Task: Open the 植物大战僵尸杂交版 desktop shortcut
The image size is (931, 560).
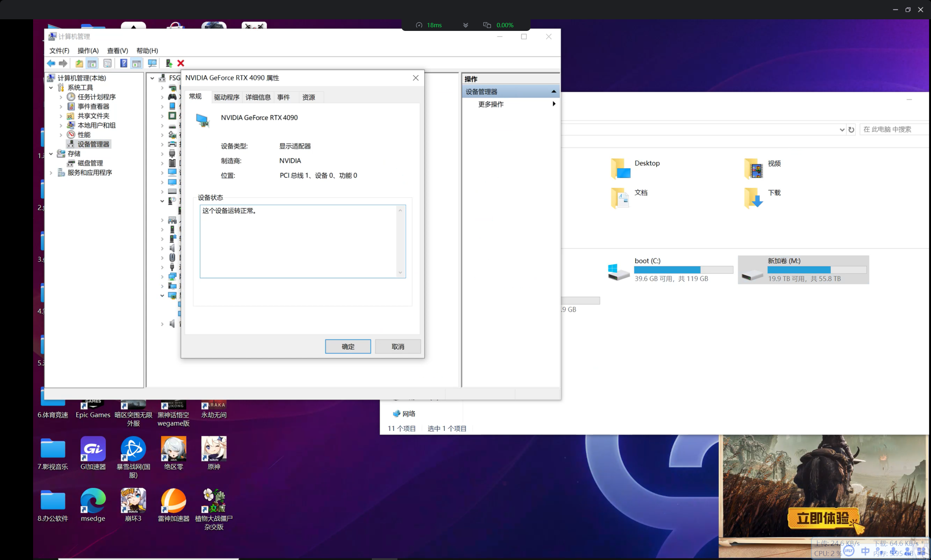Action: (214, 509)
